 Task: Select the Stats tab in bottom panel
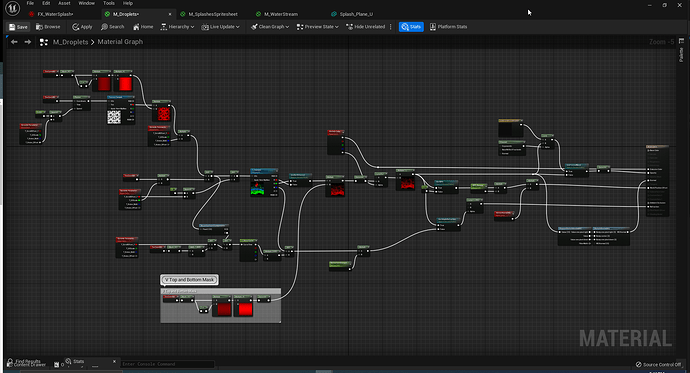78,362
